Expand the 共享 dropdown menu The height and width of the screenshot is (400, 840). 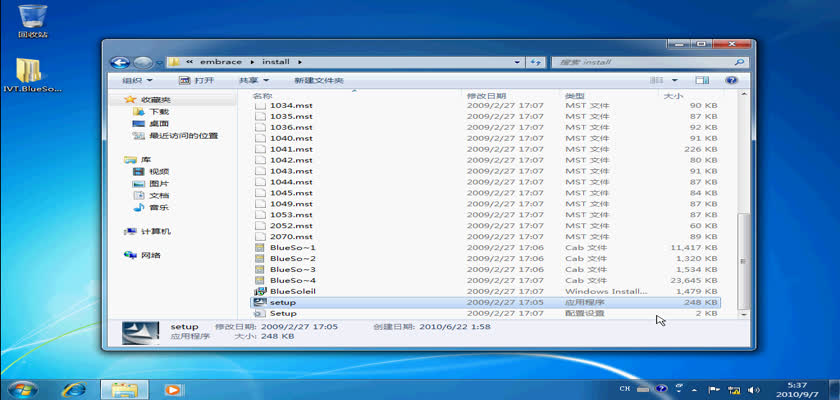click(254, 80)
